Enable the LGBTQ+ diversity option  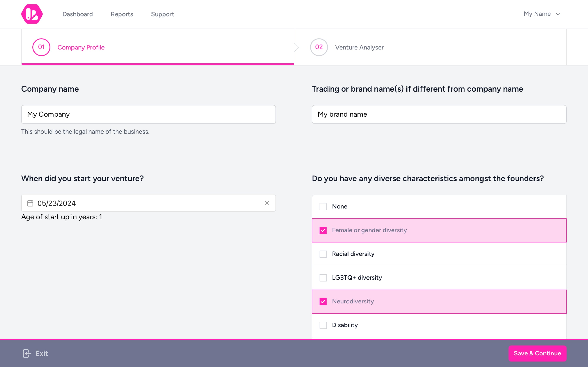(x=323, y=278)
